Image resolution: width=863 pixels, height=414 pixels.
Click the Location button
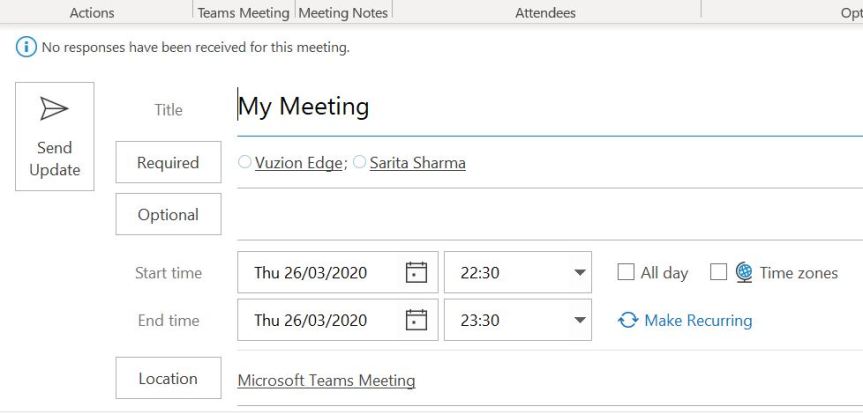click(x=168, y=379)
